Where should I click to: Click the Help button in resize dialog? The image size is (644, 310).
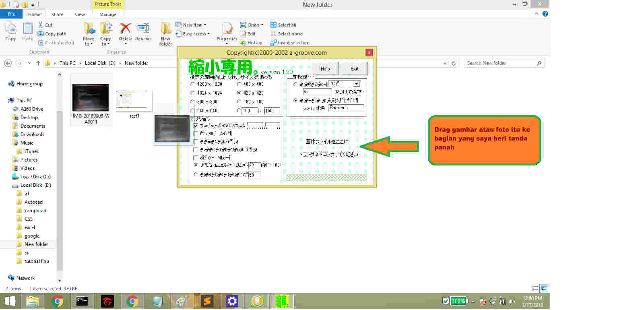coord(325,69)
